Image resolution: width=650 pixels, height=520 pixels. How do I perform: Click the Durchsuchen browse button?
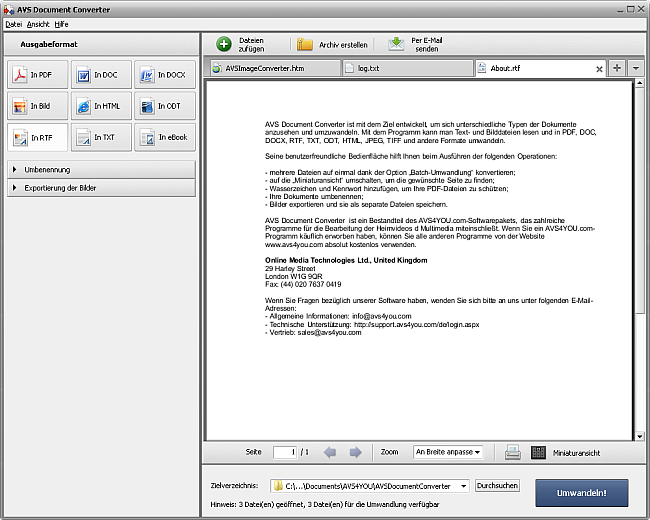[x=497, y=486]
